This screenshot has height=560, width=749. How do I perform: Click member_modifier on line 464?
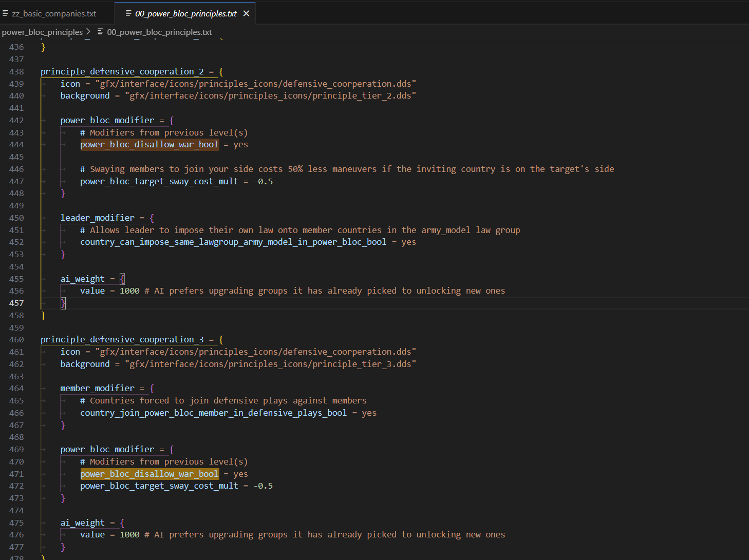[98, 388]
